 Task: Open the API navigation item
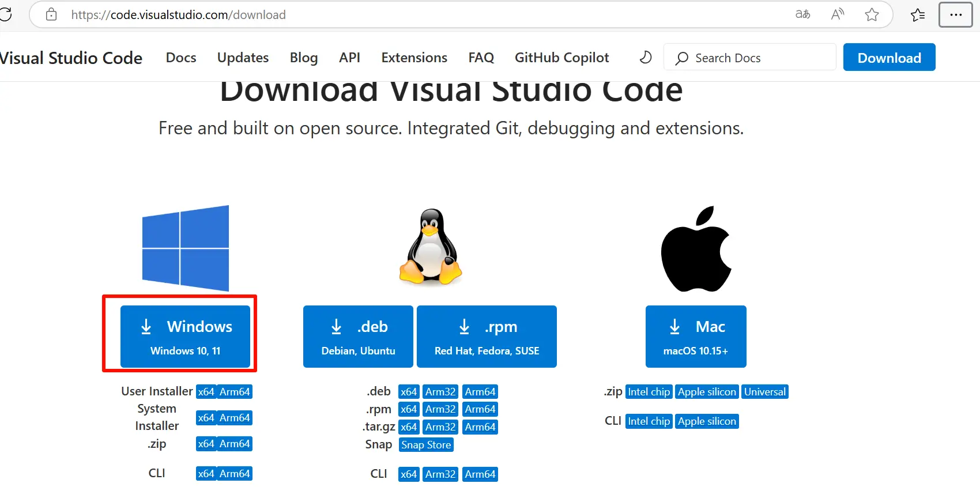pos(349,58)
